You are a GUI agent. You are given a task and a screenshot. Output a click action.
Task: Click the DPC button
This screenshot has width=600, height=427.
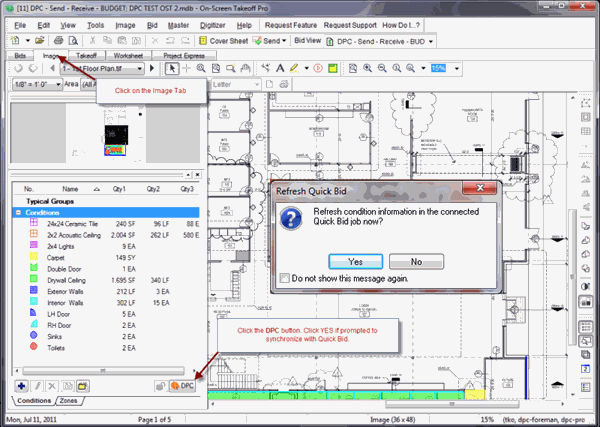coord(183,386)
